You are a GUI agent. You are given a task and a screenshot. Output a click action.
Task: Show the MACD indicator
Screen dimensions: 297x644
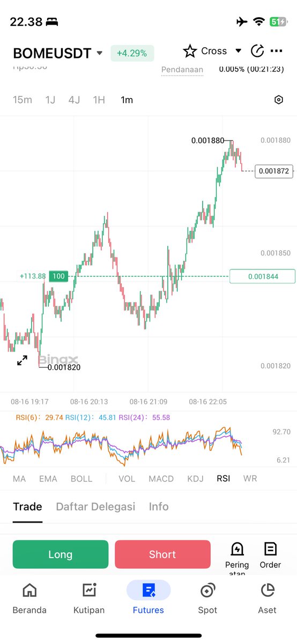tap(161, 479)
